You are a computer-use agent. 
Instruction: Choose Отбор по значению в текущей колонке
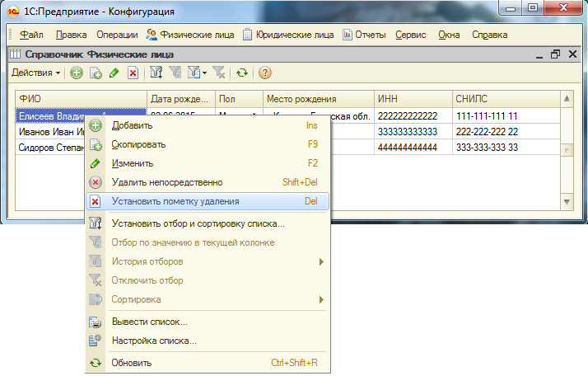click(x=208, y=242)
